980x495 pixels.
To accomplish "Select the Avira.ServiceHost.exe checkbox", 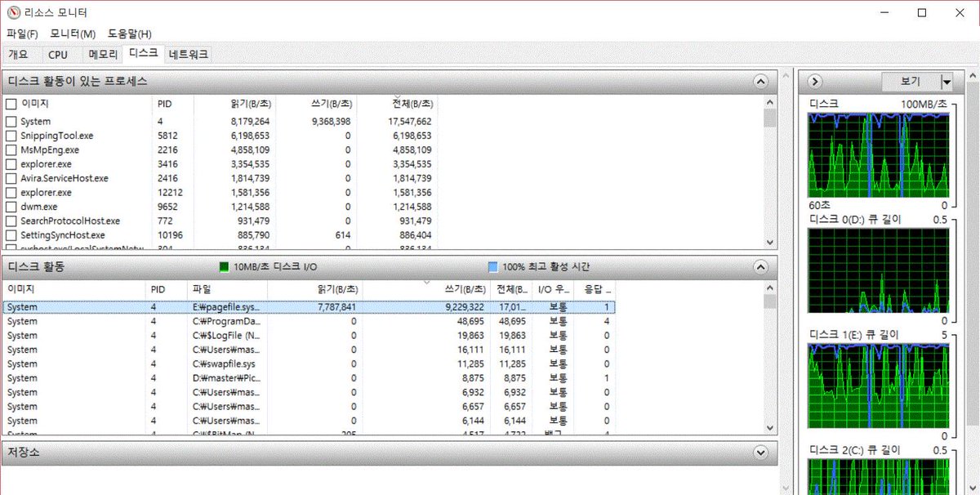I will 11,178.
